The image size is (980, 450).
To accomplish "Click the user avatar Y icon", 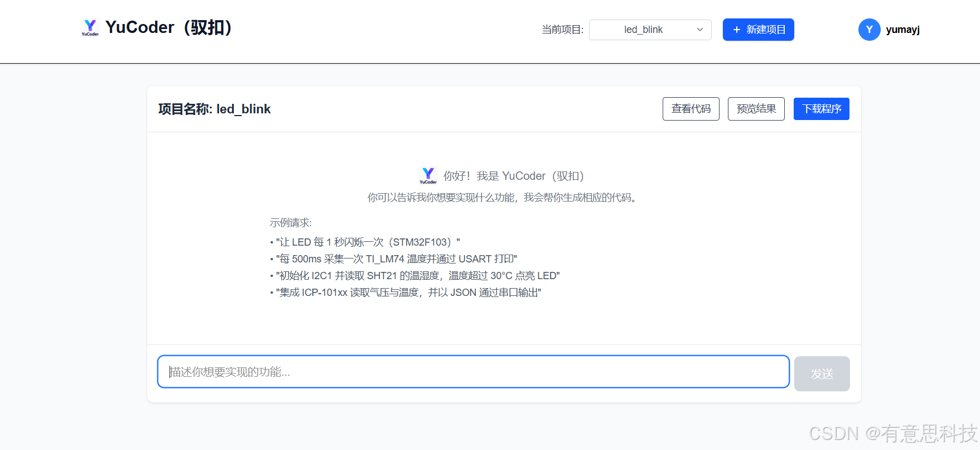I will coord(869,30).
